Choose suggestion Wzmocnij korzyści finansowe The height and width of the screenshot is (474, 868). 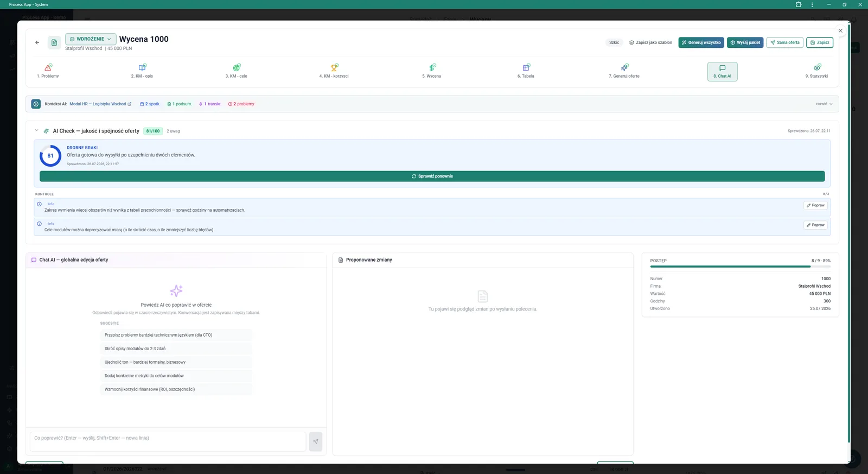(176, 389)
